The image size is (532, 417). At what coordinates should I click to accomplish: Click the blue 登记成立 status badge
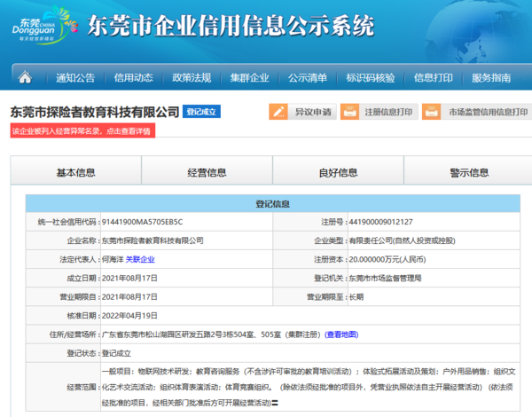pyautogui.click(x=201, y=112)
